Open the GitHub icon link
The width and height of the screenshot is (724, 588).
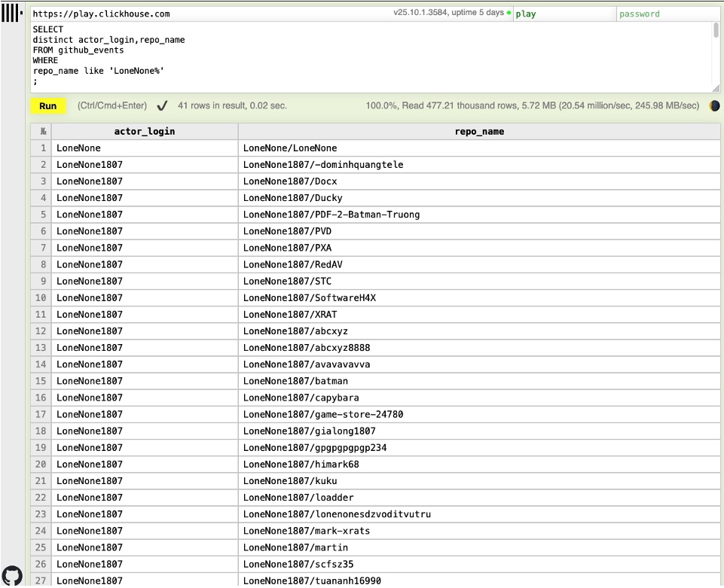[x=12, y=575]
